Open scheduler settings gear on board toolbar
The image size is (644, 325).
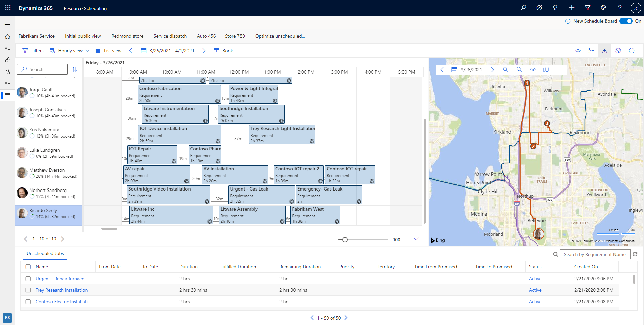[x=618, y=51]
